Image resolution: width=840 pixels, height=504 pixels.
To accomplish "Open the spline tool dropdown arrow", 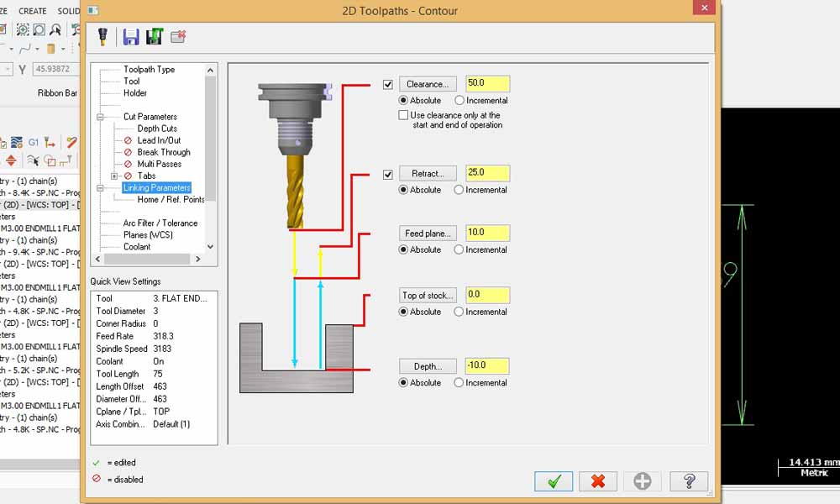I will tap(37, 50).
